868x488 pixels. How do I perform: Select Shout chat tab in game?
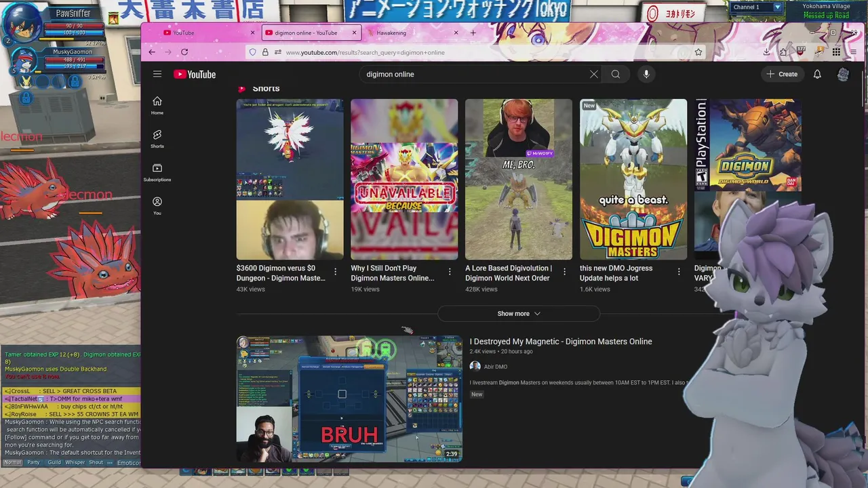pyautogui.click(x=96, y=463)
